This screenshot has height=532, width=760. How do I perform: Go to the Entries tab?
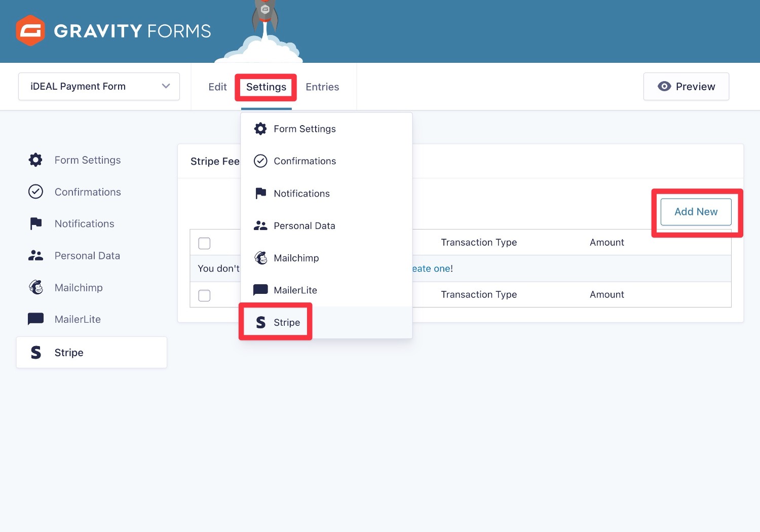point(322,87)
